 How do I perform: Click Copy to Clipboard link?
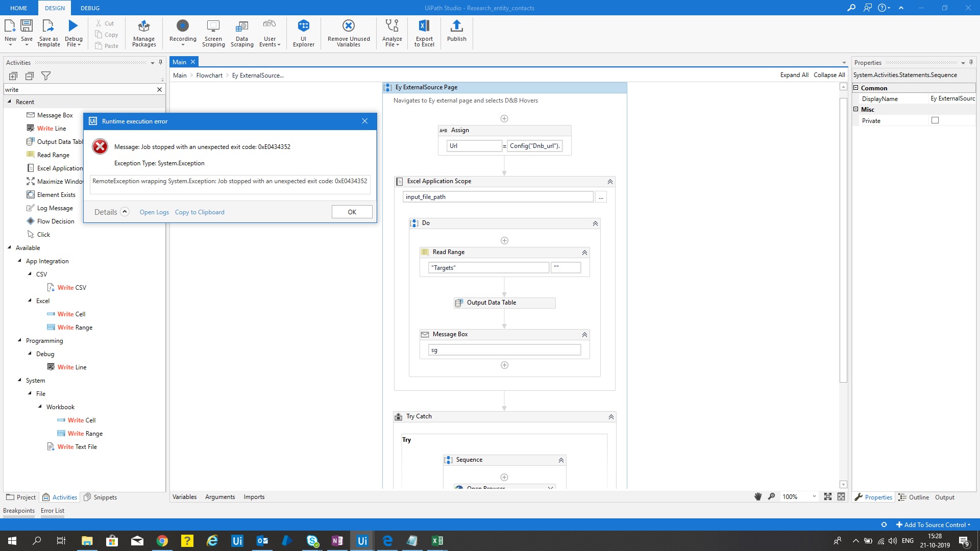pos(200,212)
